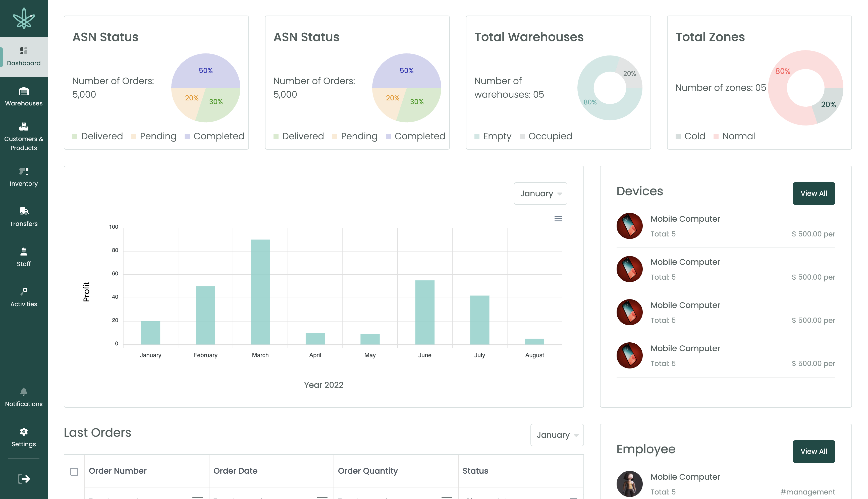868x499 pixels.
Task: Click the Year 2022 chart label
Action: click(x=323, y=385)
